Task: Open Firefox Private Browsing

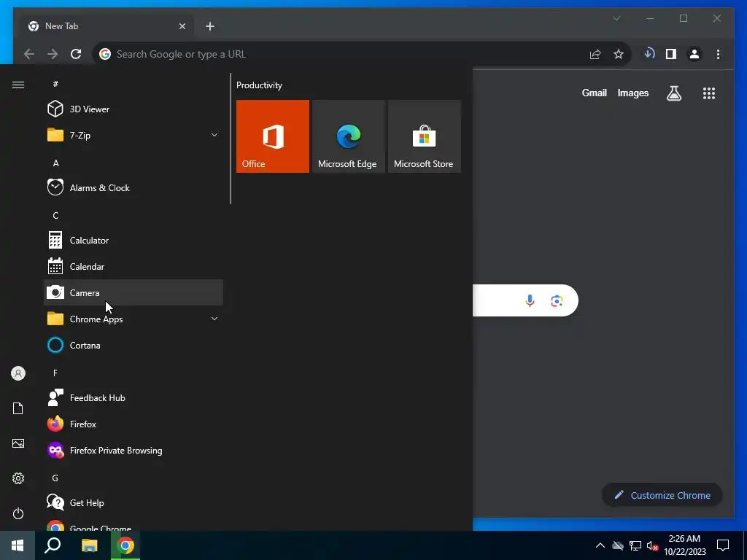Action: pyautogui.click(x=133, y=451)
